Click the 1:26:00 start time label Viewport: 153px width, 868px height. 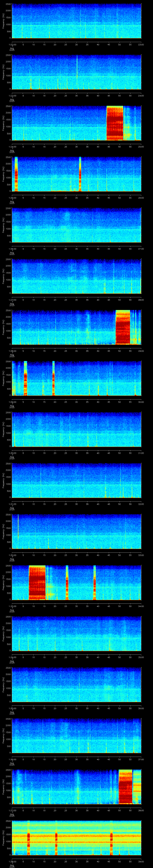(x=12, y=249)
